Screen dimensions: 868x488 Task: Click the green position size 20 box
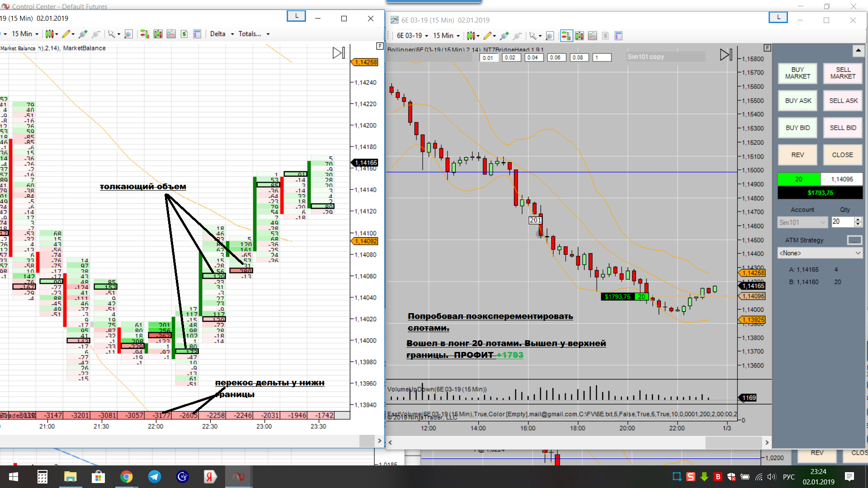[x=798, y=179]
